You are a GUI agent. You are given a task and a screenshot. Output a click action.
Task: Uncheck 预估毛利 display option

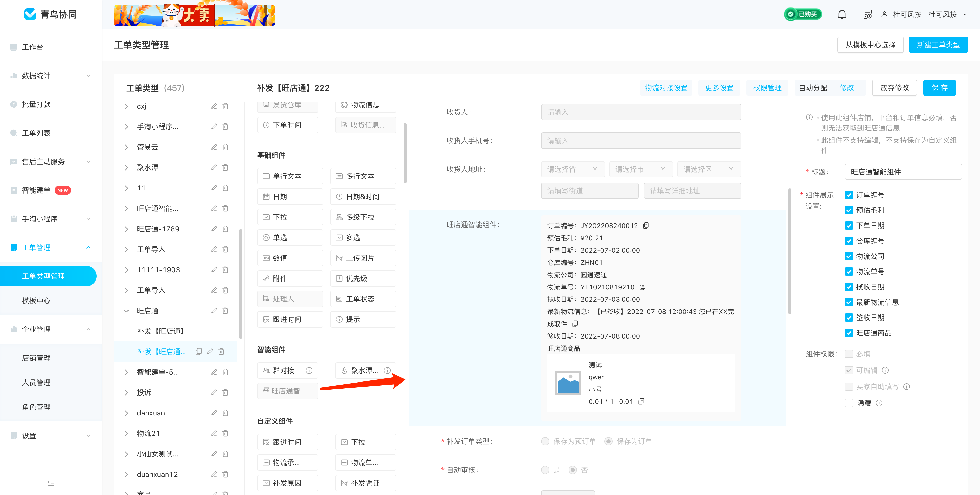click(849, 210)
